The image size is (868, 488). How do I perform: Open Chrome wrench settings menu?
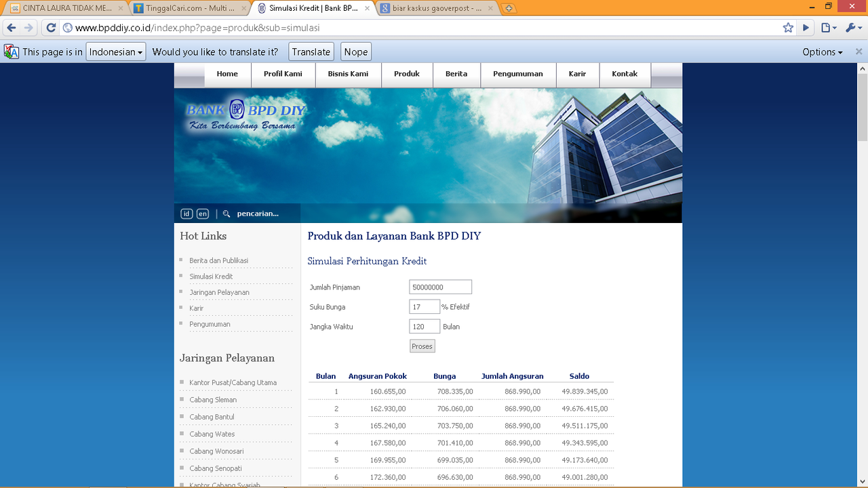[x=852, y=28]
